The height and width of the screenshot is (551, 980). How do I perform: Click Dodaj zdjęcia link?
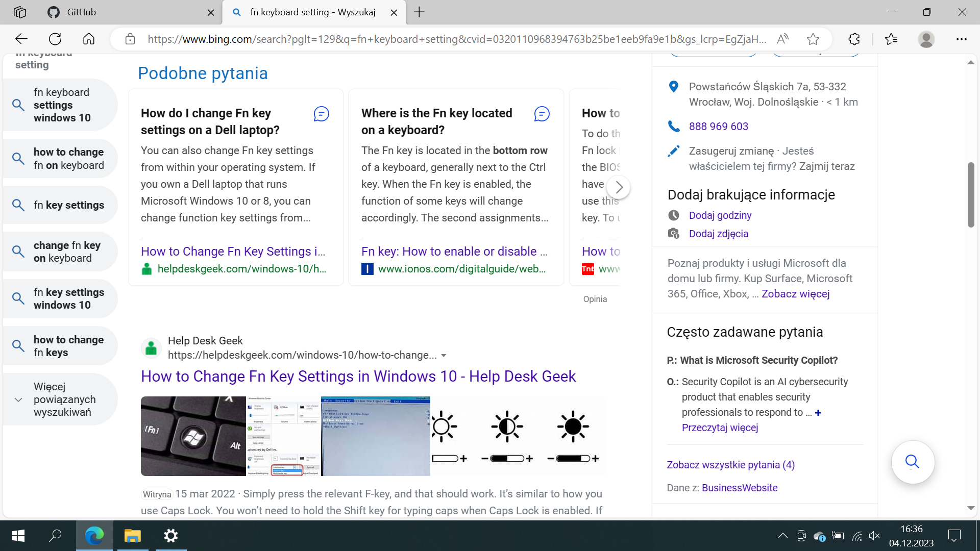click(719, 234)
